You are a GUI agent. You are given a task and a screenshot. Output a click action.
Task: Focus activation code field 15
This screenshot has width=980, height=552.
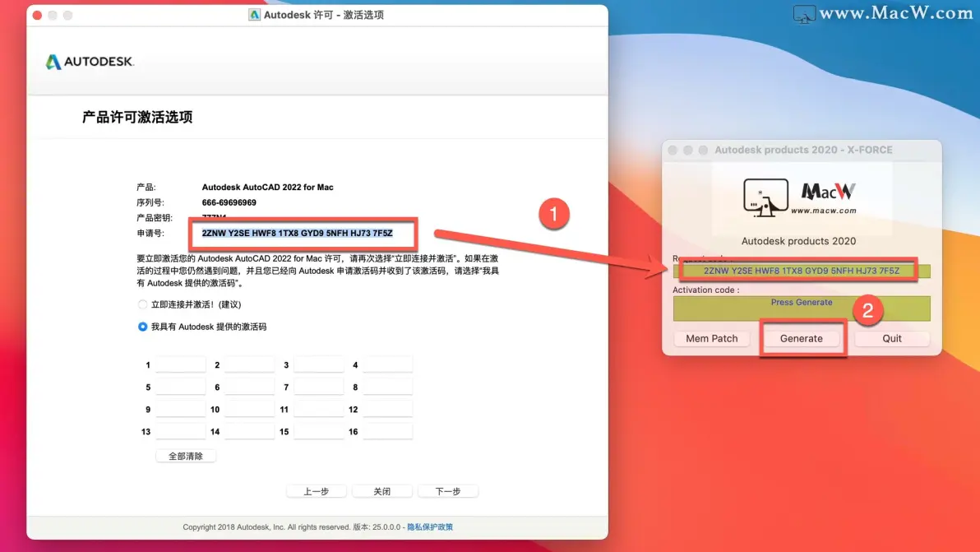click(319, 431)
